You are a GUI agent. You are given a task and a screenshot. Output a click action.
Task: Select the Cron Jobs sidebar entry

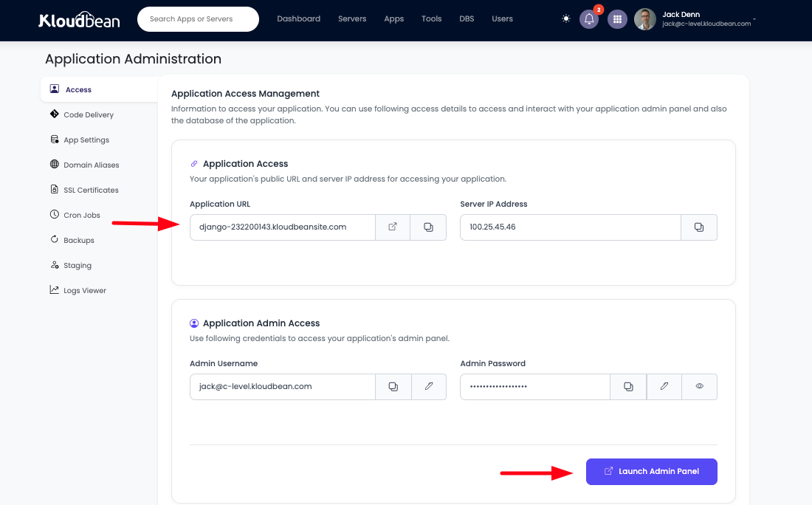pyautogui.click(x=80, y=215)
